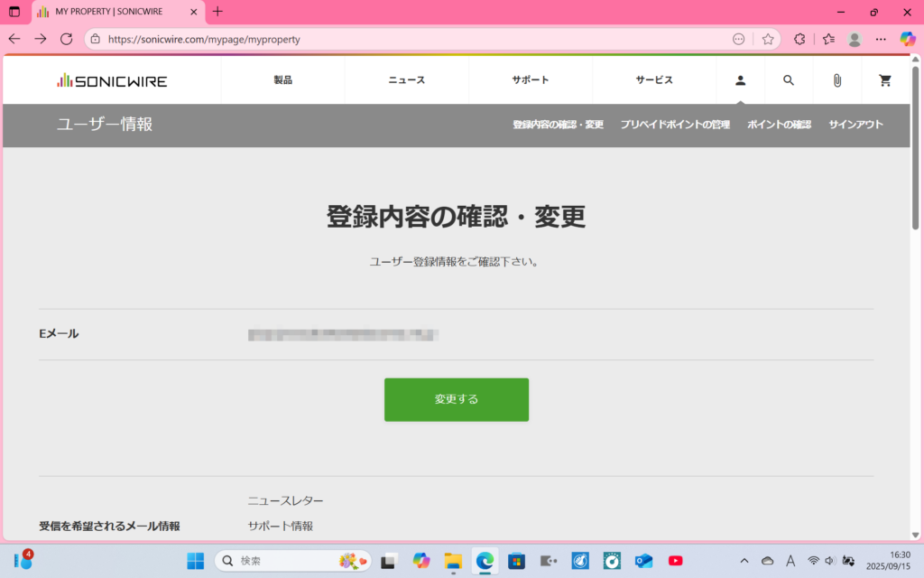Open the user account icon in site header
This screenshot has width=924, height=578.
(x=740, y=80)
